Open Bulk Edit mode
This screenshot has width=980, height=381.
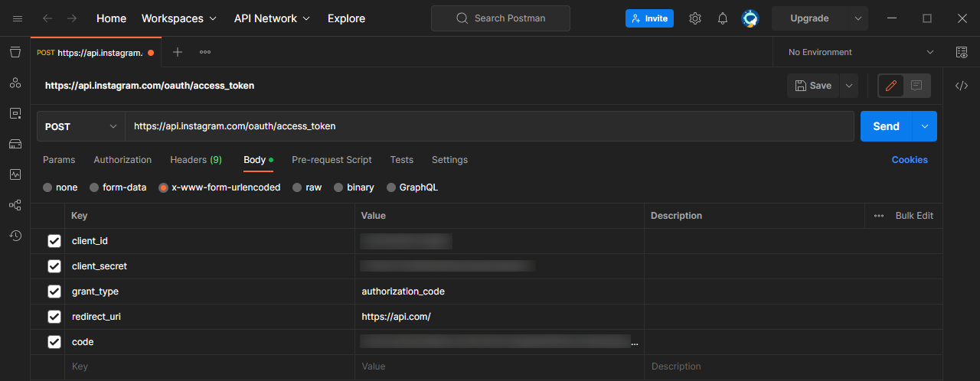pyautogui.click(x=914, y=216)
